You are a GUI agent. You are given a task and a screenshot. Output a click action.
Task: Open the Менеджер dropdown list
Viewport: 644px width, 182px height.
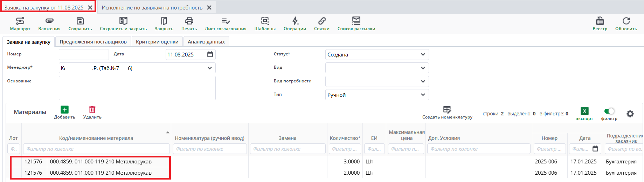click(x=209, y=68)
